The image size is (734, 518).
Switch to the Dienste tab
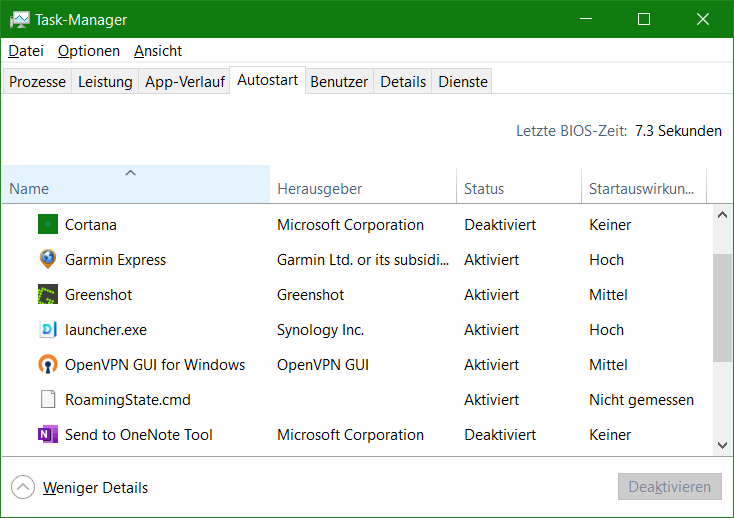(x=462, y=81)
